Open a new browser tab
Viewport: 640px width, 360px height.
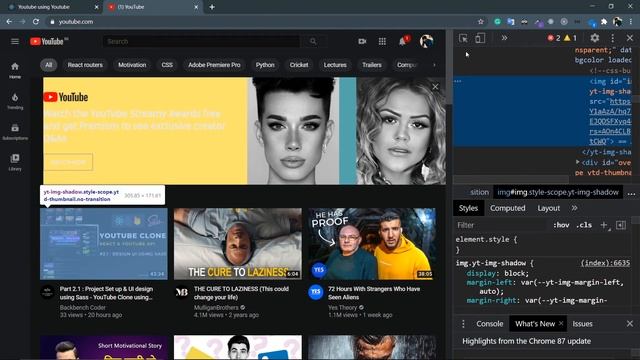click(x=212, y=7)
